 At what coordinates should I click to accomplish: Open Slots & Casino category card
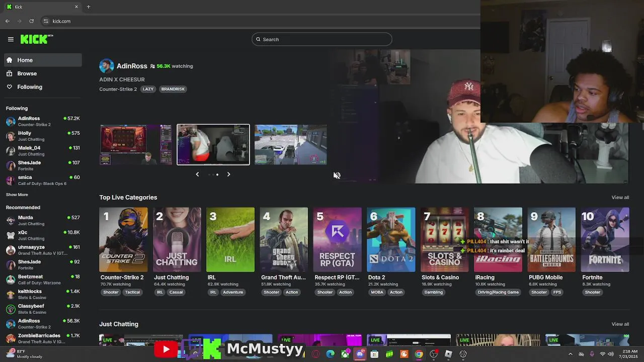[x=444, y=240]
